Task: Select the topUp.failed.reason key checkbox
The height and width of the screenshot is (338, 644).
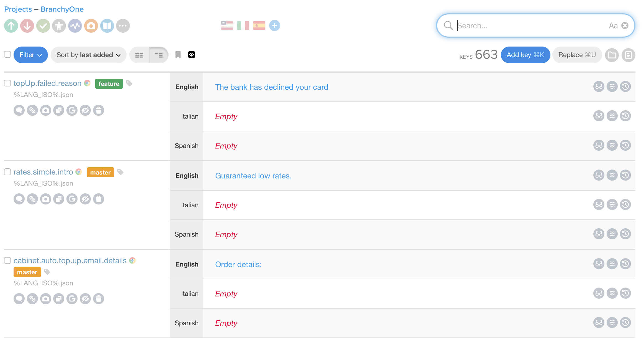Action: point(7,83)
